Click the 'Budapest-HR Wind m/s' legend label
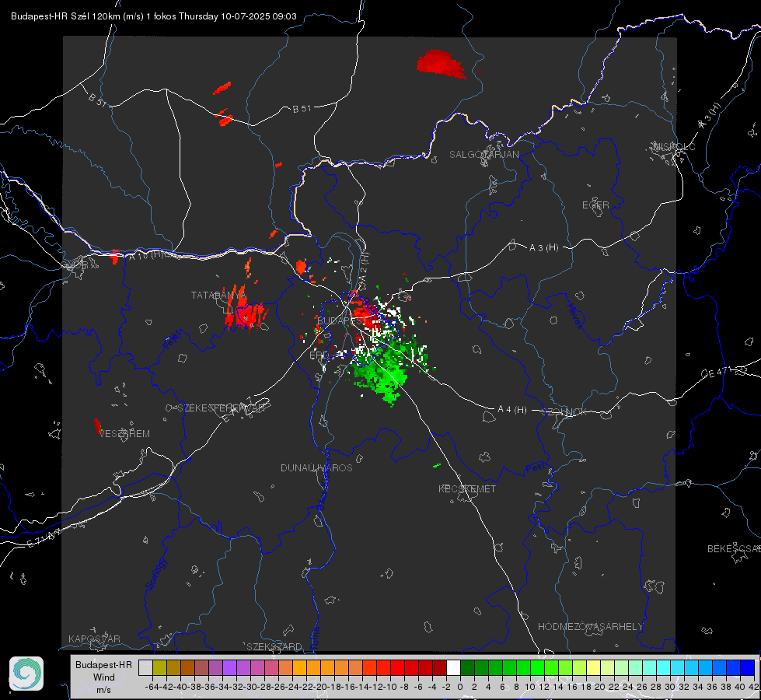 point(104,677)
